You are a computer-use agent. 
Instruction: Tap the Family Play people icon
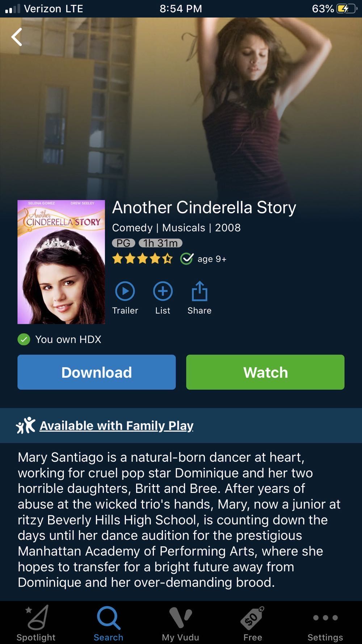26,425
